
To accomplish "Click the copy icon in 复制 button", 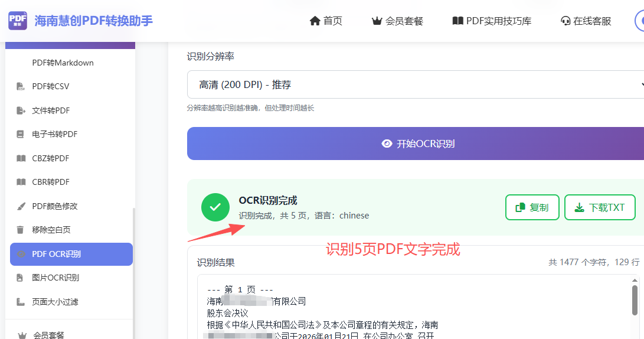I will click(x=521, y=207).
